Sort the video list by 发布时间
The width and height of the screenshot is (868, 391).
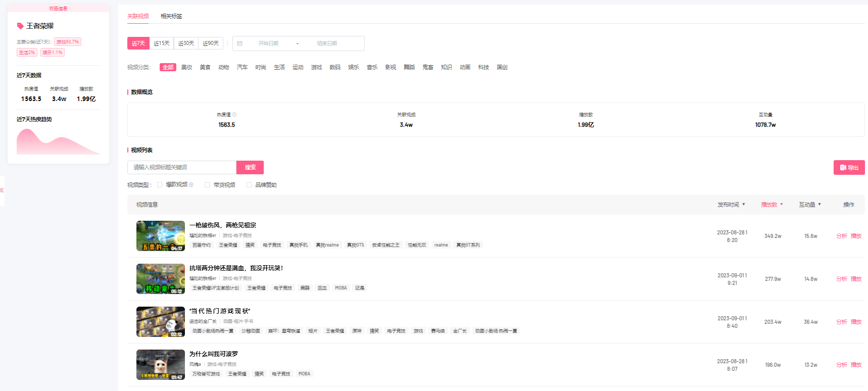(x=731, y=205)
